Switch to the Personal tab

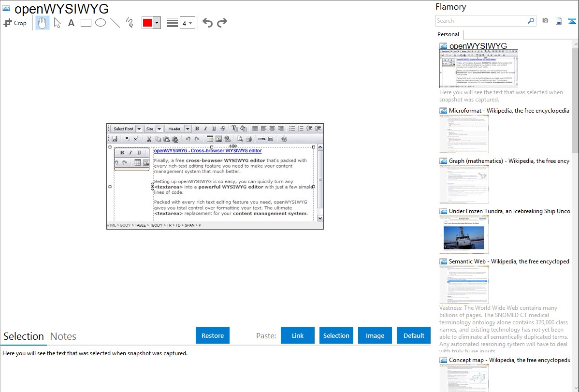coord(449,34)
